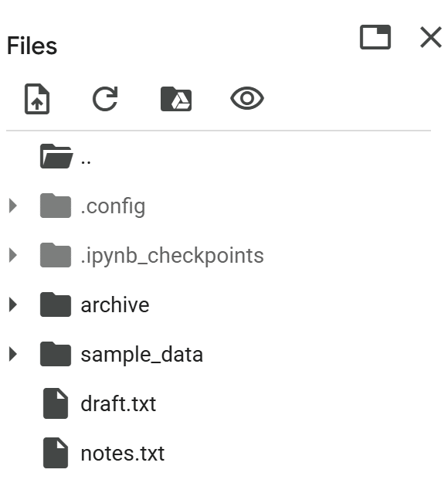This screenshot has width=448, height=483.
Task: Click the Files panel title
Action: [x=32, y=46]
